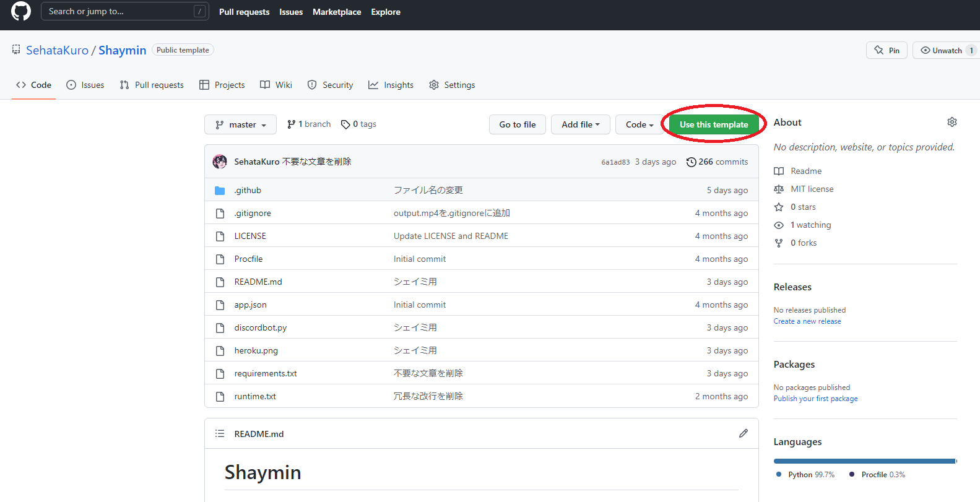Screen dimensions: 980x502
Task: Open the SehataKuro owner profile link
Action: coord(57,50)
